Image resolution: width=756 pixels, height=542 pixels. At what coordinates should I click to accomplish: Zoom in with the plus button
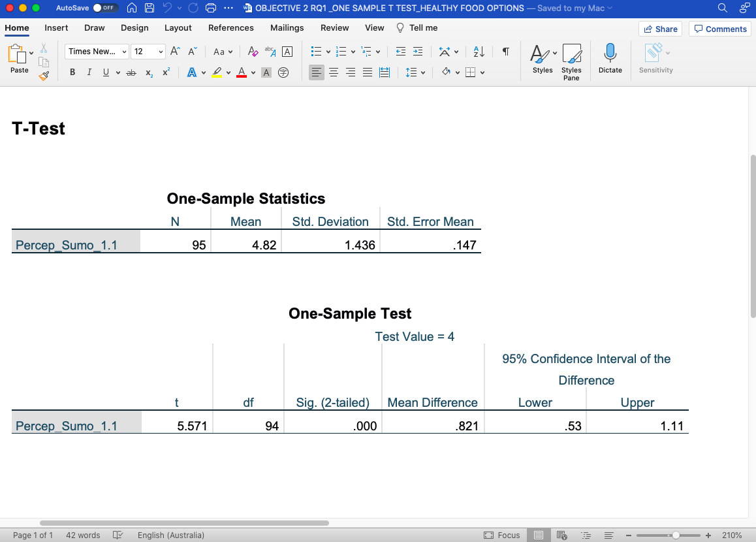coord(708,535)
